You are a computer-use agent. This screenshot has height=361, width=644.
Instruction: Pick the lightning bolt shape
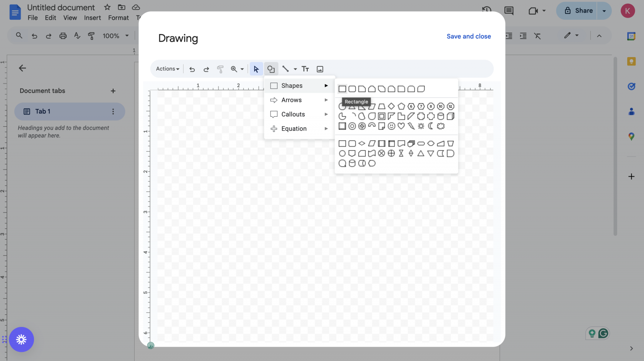click(411, 126)
